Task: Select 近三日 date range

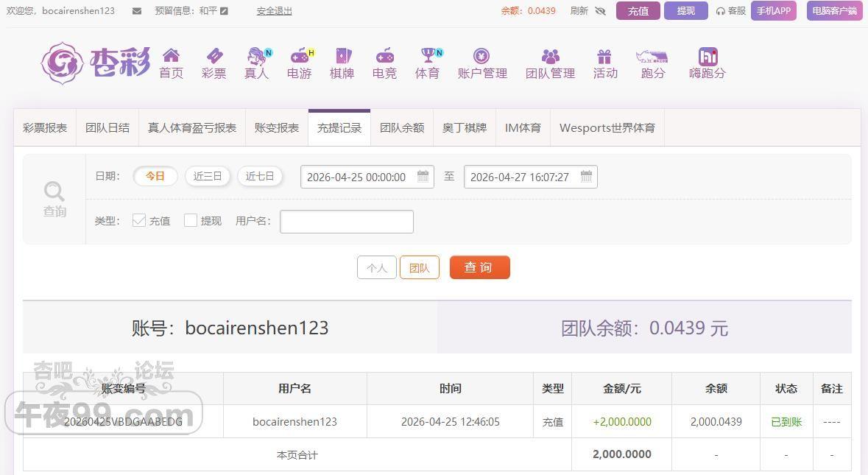Action: pos(208,176)
